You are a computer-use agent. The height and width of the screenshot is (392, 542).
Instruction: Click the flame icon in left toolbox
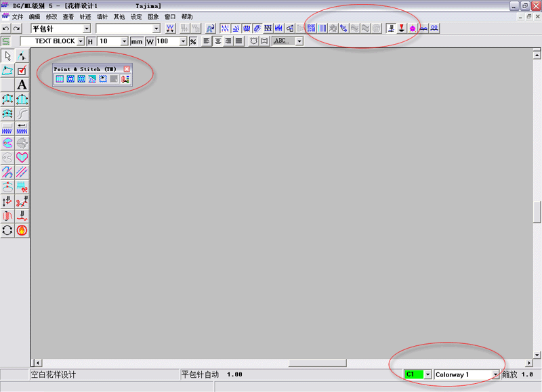(22, 230)
